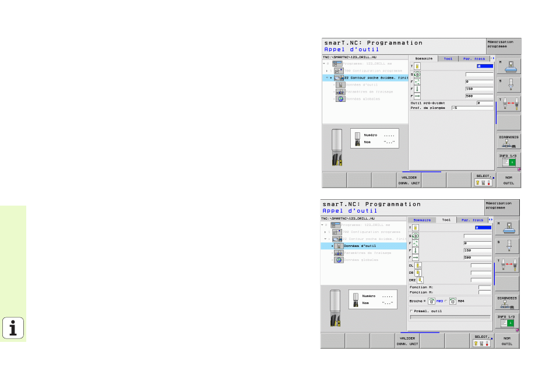This screenshot has height=392, width=556.
Task: Click the tab scroll arrows in lower screen
Action: pyautogui.click(x=491, y=220)
